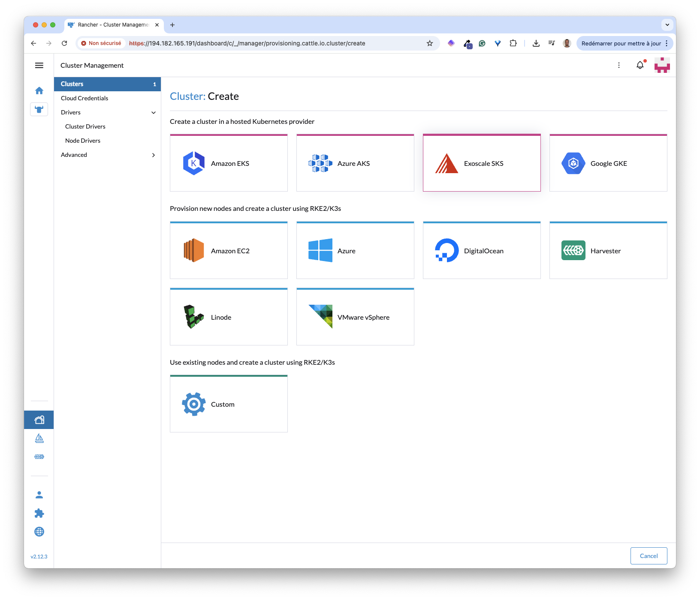Expand the Advanced section chevron
The width and height of the screenshot is (700, 600).
click(x=154, y=155)
